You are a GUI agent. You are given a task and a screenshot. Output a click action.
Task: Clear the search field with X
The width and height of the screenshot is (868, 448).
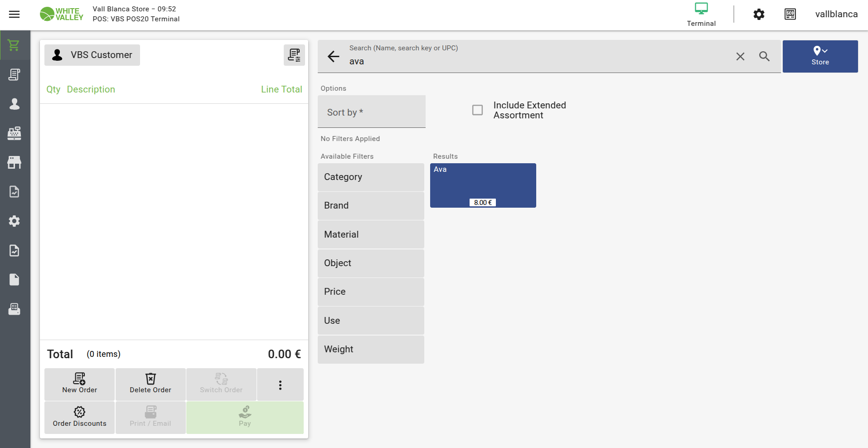pos(740,56)
